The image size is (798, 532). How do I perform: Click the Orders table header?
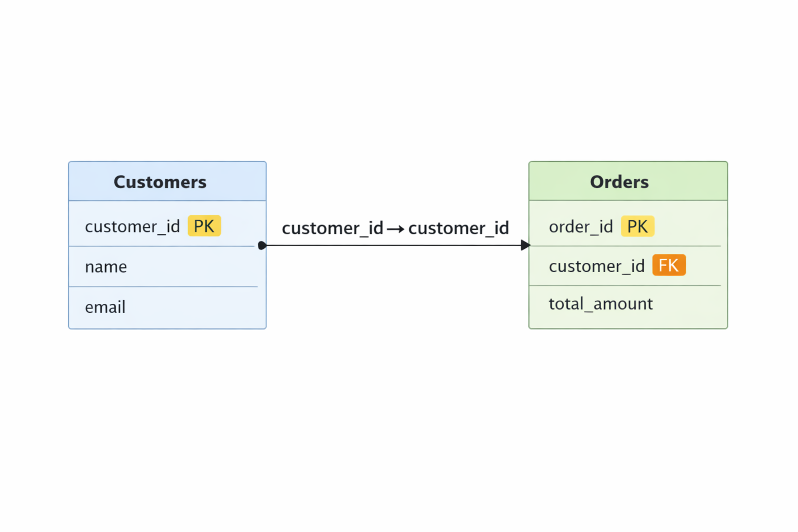click(x=619, y=182)
